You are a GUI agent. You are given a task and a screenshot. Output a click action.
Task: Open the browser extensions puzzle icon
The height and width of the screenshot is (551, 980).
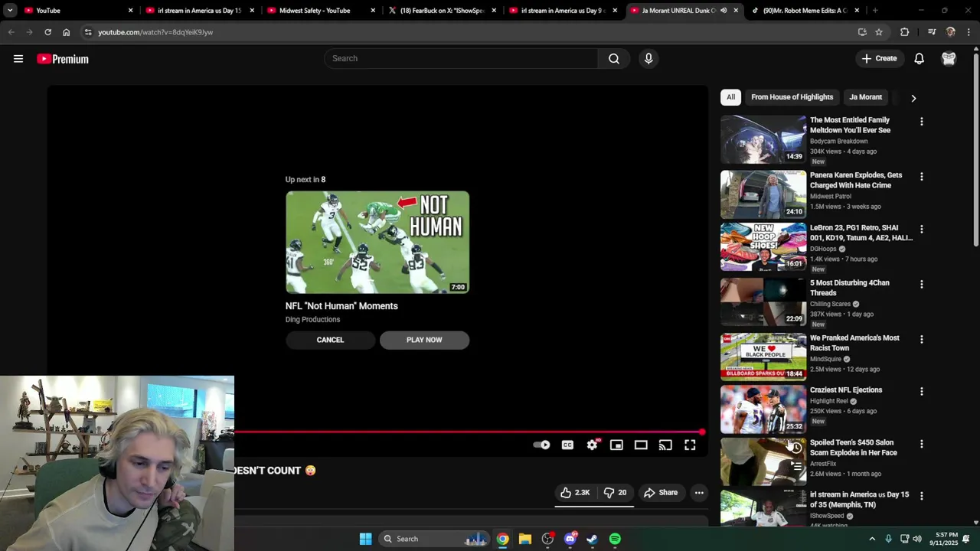905,32
